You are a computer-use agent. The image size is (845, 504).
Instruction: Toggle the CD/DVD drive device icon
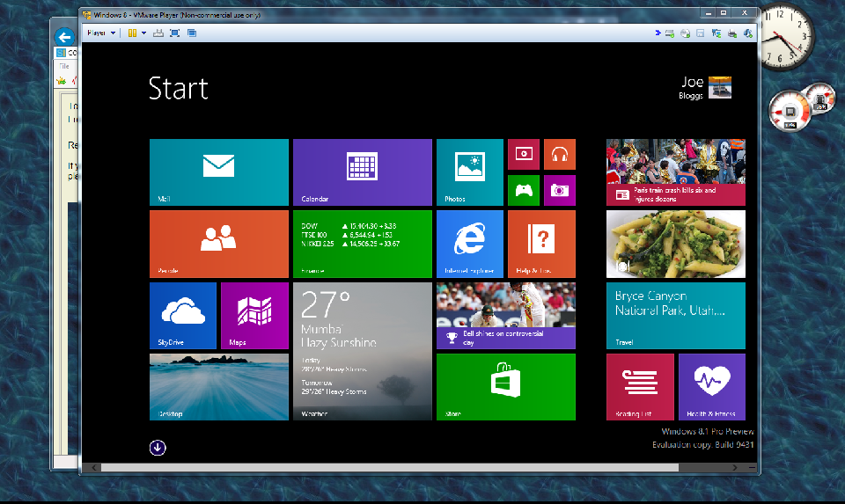coord(685,33)
